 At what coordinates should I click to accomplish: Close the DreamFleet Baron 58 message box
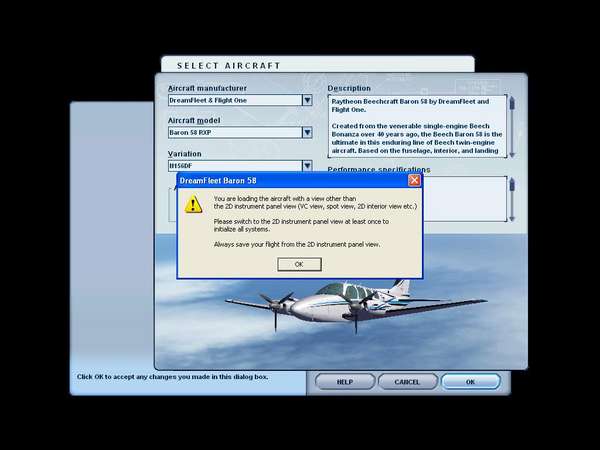[x=414, y=180]
